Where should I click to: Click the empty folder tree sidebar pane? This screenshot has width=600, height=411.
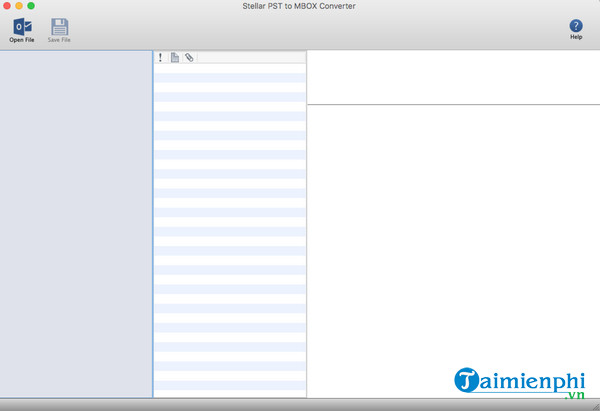pos(75,220)
